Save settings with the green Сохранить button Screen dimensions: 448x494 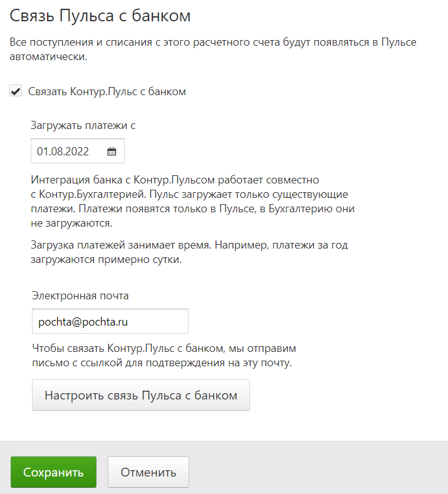[x=54, y=472]
